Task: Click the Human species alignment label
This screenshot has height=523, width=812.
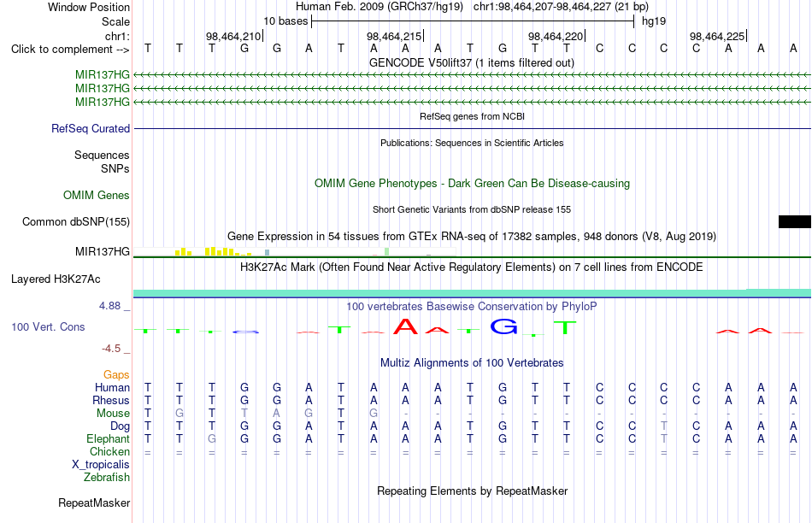Action: pos(112,387)
